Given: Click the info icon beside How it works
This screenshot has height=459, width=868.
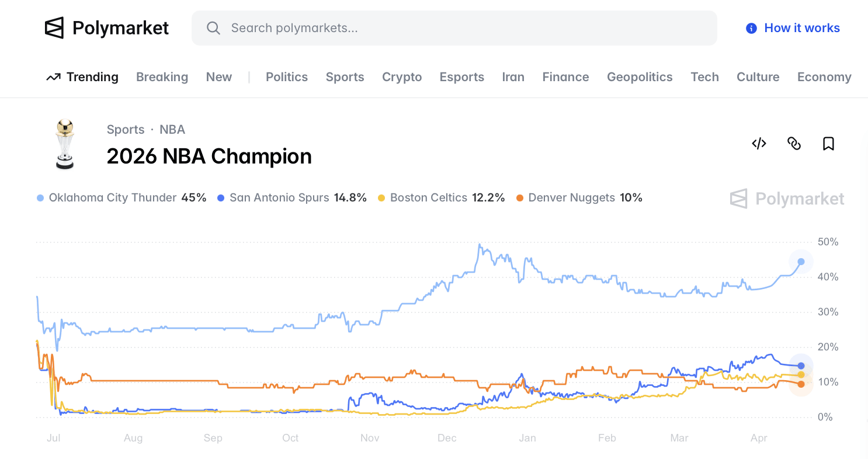Looking at the screenshot, I should (751, 27).
